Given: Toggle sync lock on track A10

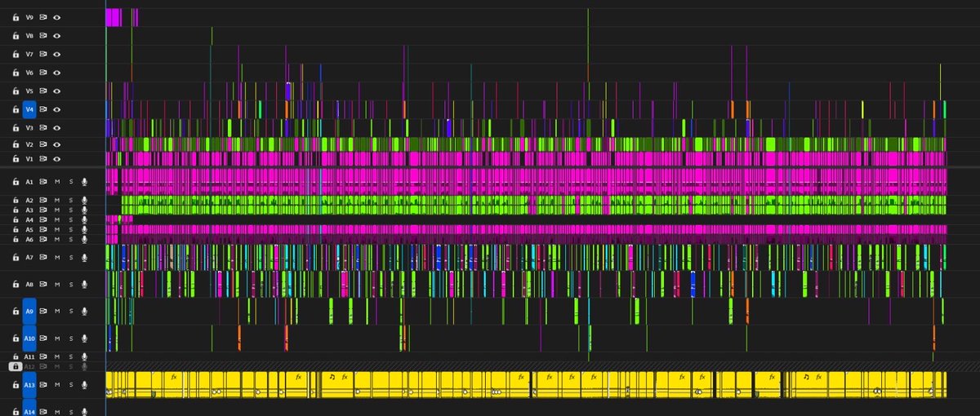Looking at the screenshot, I should (43, 338).
